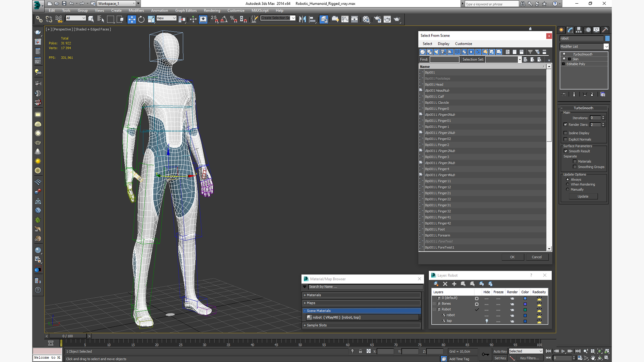
Task: Open Display menu in Select From Scene
Action: pos(443,44)
